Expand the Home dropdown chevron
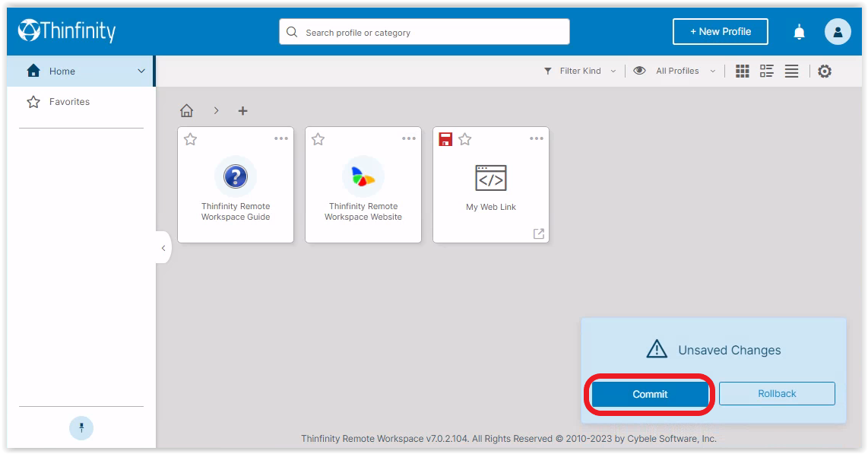The height and width of the screenshot is (454, 868). [141, 71]
